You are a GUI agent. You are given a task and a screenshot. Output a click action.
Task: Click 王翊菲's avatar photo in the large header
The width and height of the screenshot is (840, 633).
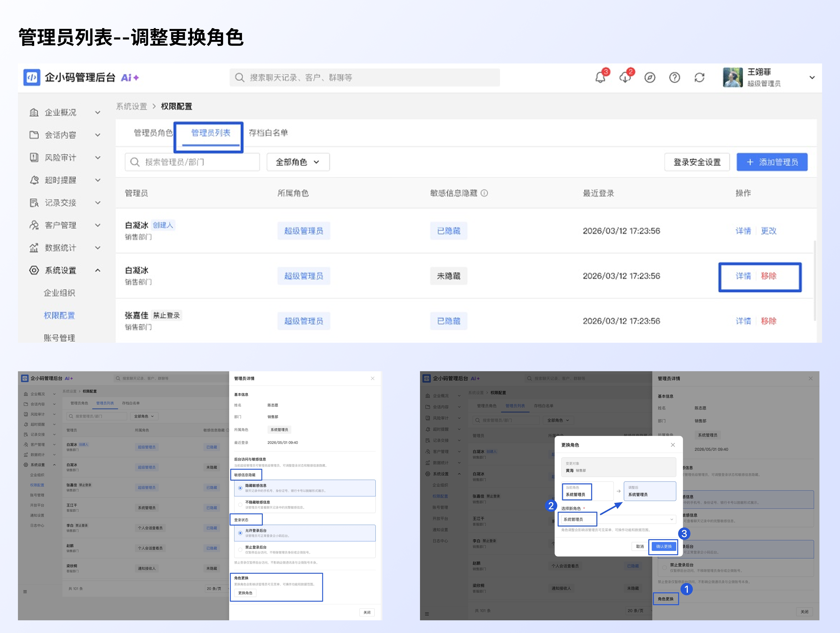point(733,77)
